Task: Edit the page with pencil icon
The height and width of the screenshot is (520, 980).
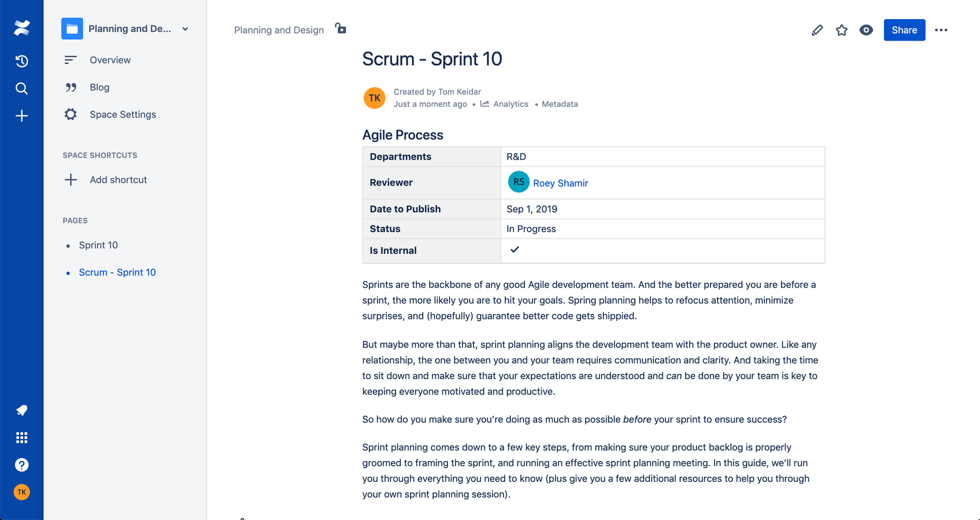Action: pyautogui.click(x=817, y=30)
